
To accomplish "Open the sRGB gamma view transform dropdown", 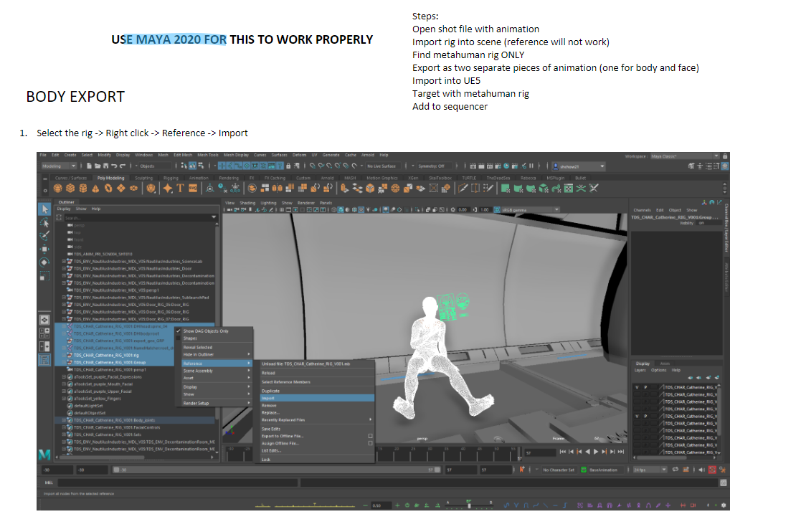I will click(x=530, y=210).
